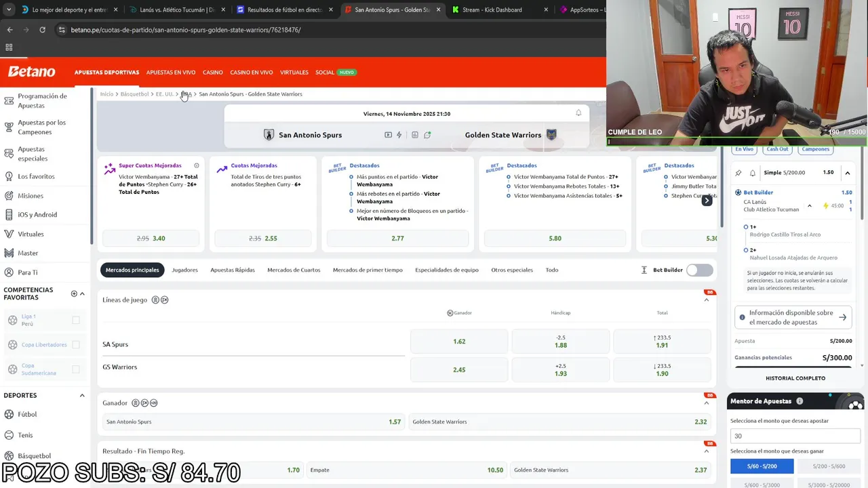
Task: Show next highlighted bets with arrow
Action: [x=707, y=201]
